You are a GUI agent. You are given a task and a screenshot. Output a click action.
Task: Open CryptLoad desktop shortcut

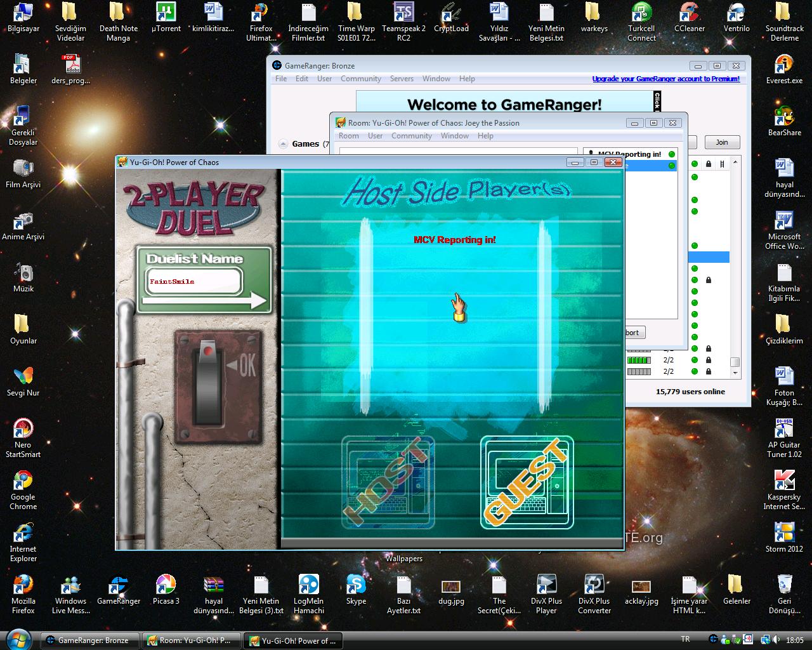click(x=451, y=18)
